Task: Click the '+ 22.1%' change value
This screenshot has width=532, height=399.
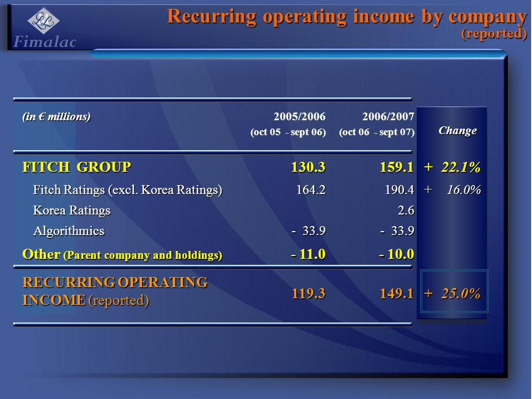Action: tap(452, 167)
